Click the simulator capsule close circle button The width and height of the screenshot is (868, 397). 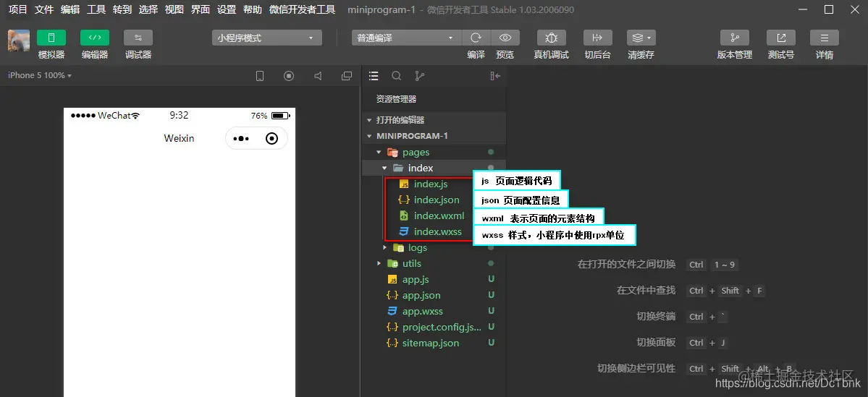[271, 138]
